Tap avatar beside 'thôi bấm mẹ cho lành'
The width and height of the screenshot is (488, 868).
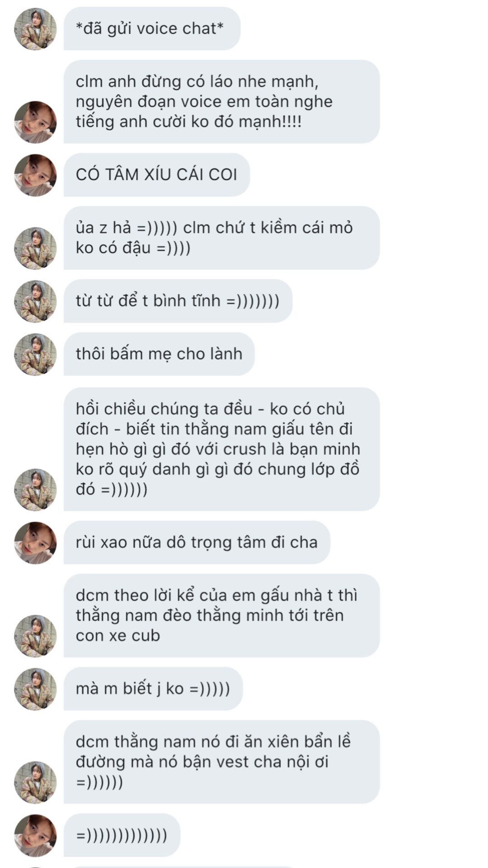[x=35, y=354]
